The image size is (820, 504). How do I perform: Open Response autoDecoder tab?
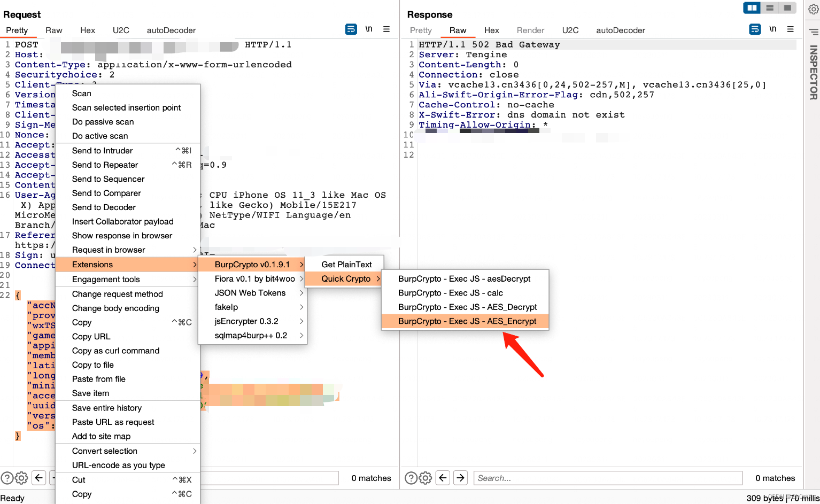[x=621, y=30]
